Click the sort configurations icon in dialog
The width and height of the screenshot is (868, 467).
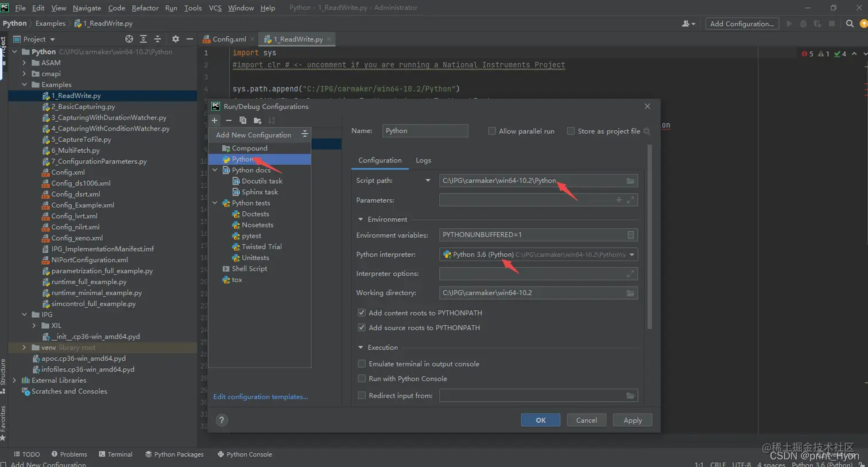(x=272, y=121)
